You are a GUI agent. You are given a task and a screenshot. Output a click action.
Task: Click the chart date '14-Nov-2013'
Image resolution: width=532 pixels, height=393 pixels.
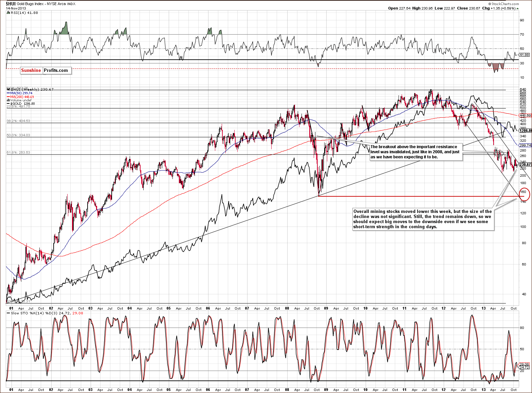16,8
